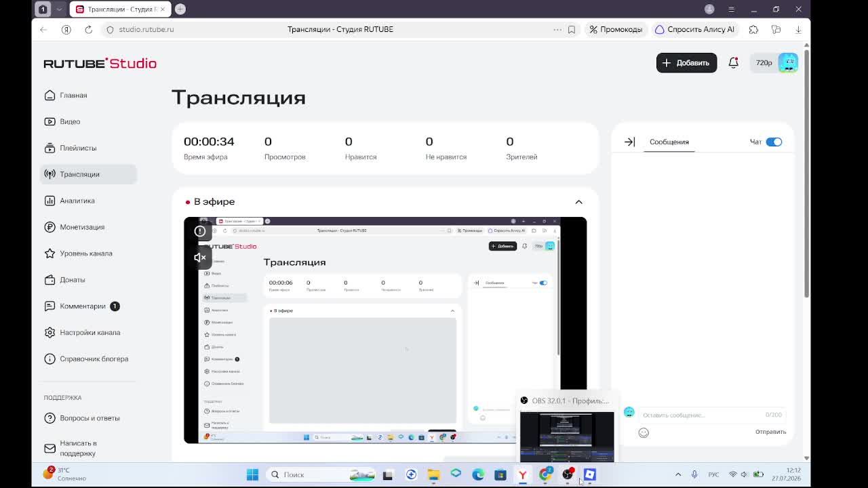Image resolution: width=868 pixels, height=488 pixels.
Task: Click the OBS window preview thumbnail
Action: (567, 436)
